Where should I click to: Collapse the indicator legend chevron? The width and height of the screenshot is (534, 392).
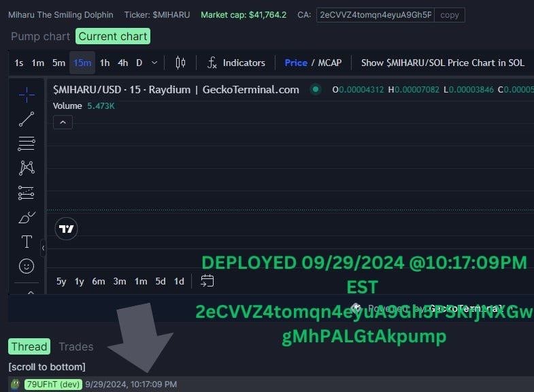coord(63,122)
